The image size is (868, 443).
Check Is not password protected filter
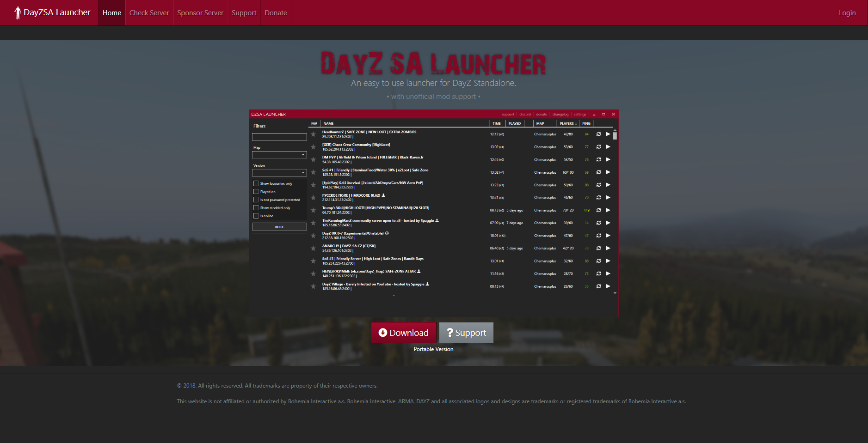256,200
